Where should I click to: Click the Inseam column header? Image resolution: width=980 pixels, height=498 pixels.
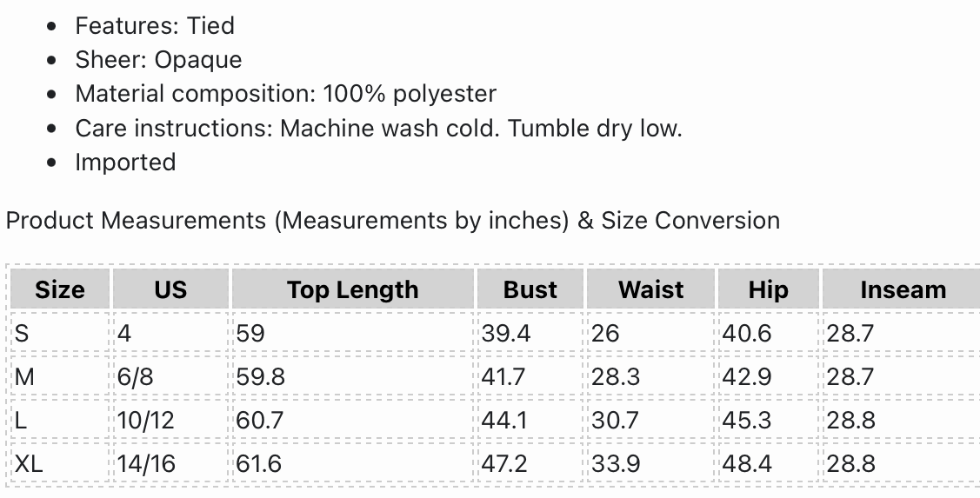(x=903, y=289)
